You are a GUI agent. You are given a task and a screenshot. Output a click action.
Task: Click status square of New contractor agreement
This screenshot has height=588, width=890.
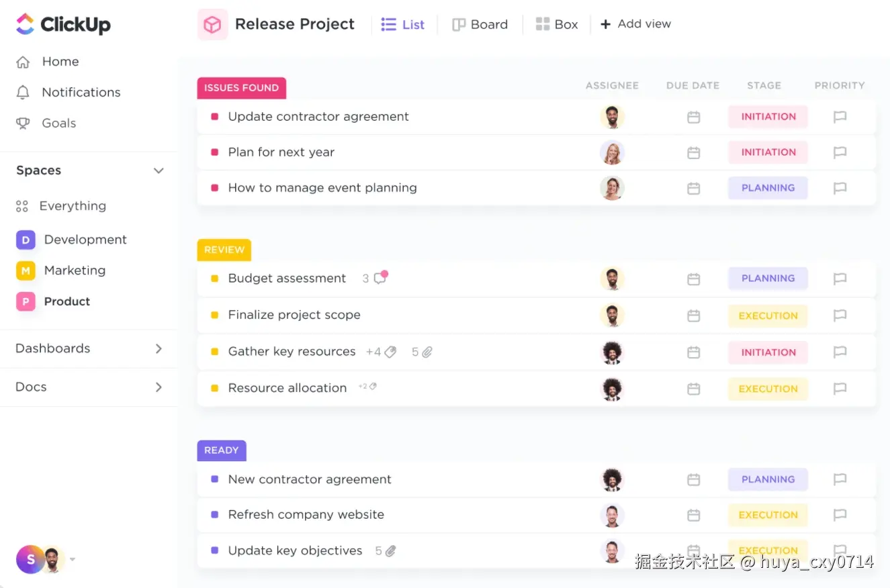pos(215,479)
